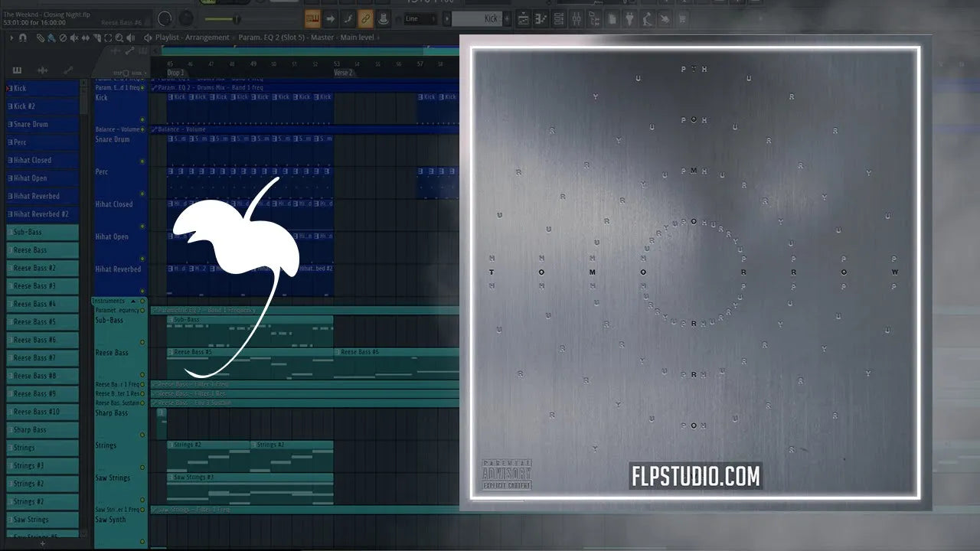This screenshot has width=980, height=551.
Task: Mute the Snare Drum track via green dot
Action: tap(142, 161)
